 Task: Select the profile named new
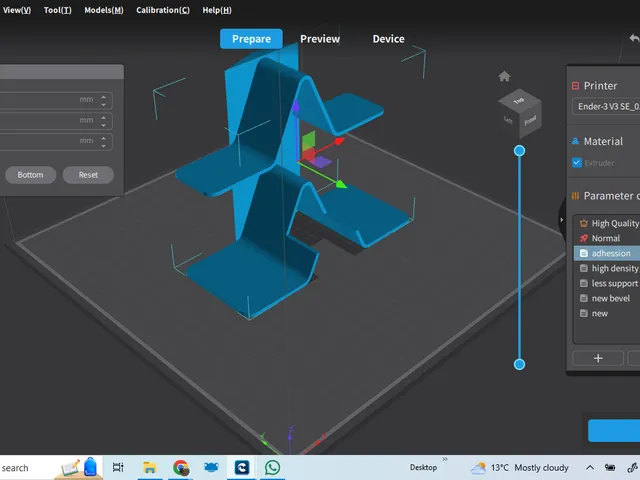point(607,313)
